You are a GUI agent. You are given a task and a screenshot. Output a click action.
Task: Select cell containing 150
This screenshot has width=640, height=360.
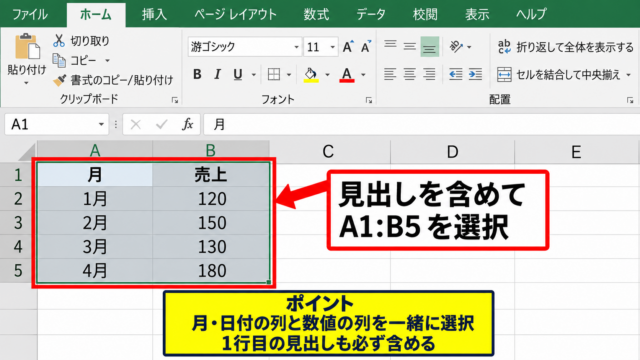tap(211, 223)
